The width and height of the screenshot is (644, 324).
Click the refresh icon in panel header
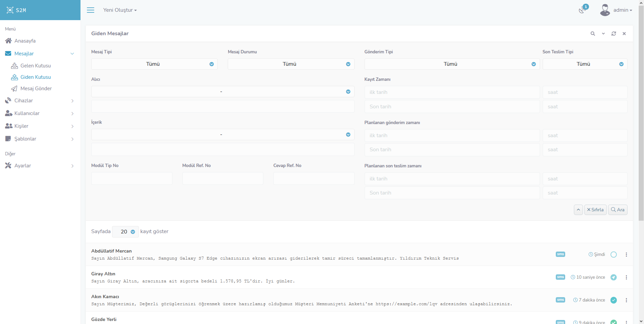pos(613,34)
